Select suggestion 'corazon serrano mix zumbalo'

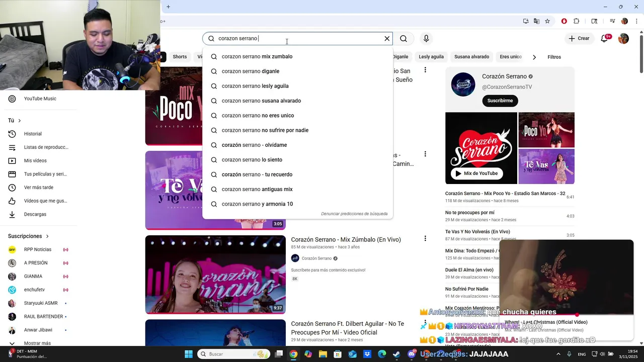tap(297, 56)
